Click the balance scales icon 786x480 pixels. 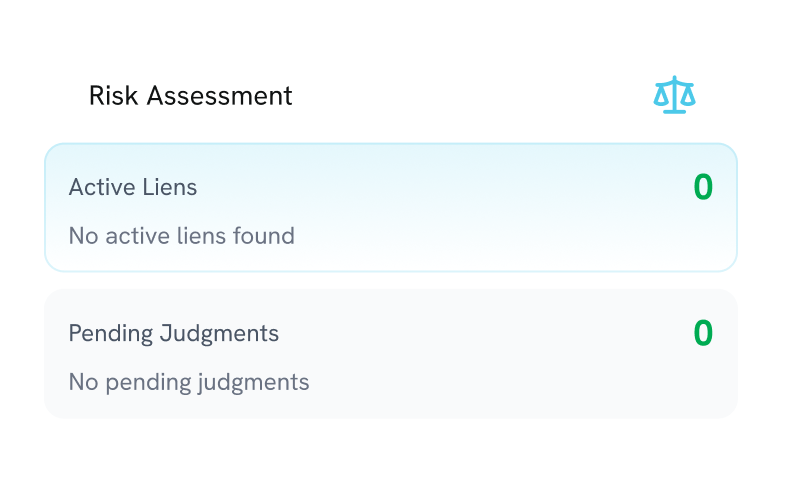[x=674, y=95]
